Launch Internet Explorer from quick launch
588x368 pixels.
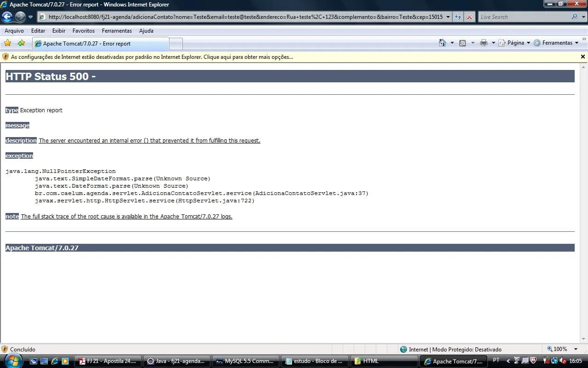[55, 361]
